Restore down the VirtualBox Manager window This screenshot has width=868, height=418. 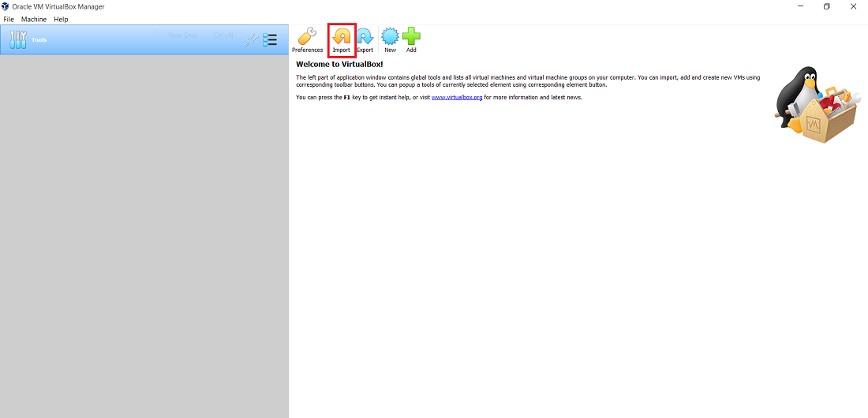click(x=826, y=6)
